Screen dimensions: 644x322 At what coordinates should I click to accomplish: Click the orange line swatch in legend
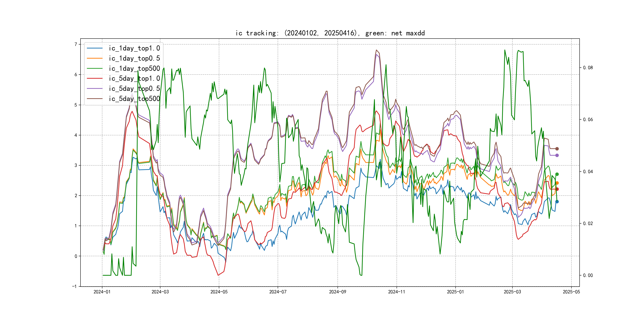point(94,58)
